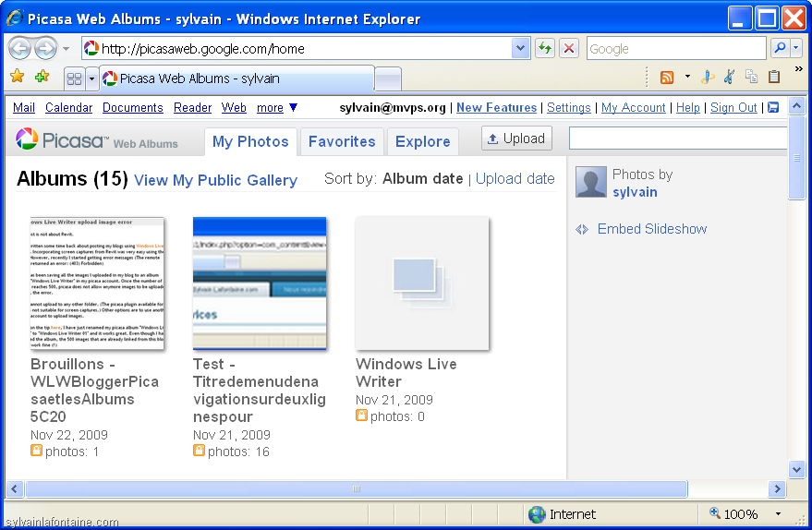The image size is (812, 530).
Task: Select the Album date sort option
Action: click(422, 178)
